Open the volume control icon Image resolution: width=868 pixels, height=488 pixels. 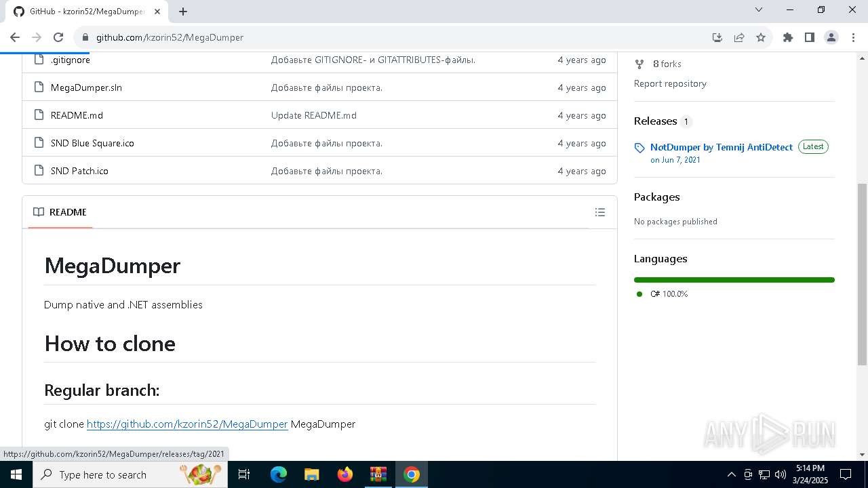780,474
